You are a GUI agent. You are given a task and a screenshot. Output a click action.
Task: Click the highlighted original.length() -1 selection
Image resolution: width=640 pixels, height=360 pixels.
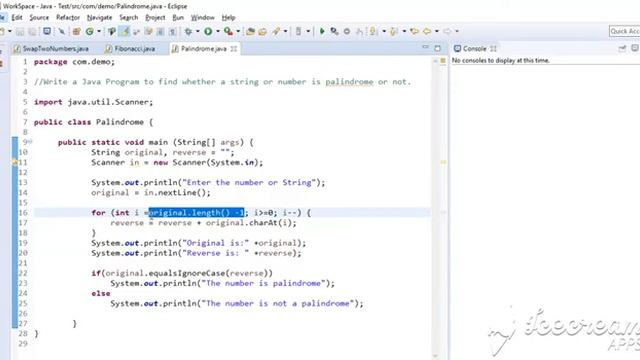point(196,213)
